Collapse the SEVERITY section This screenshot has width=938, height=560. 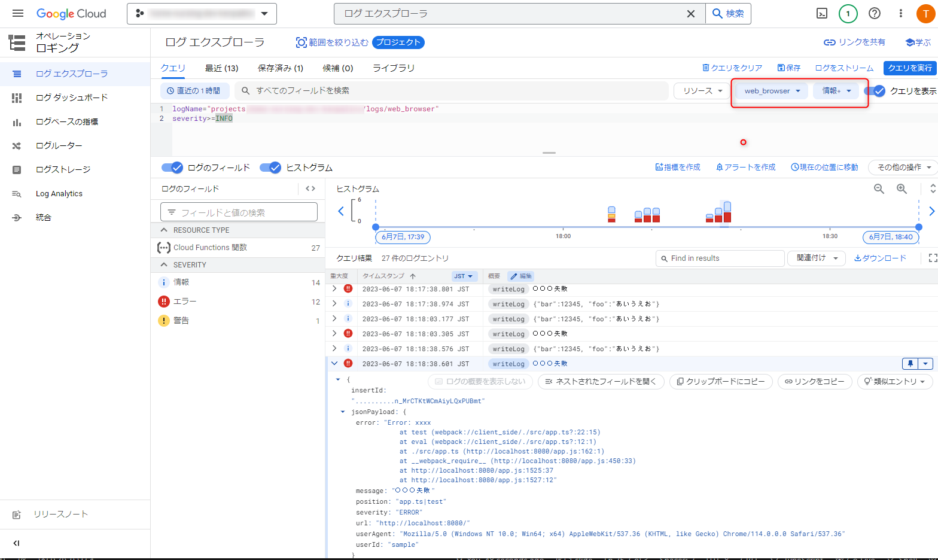164,265
